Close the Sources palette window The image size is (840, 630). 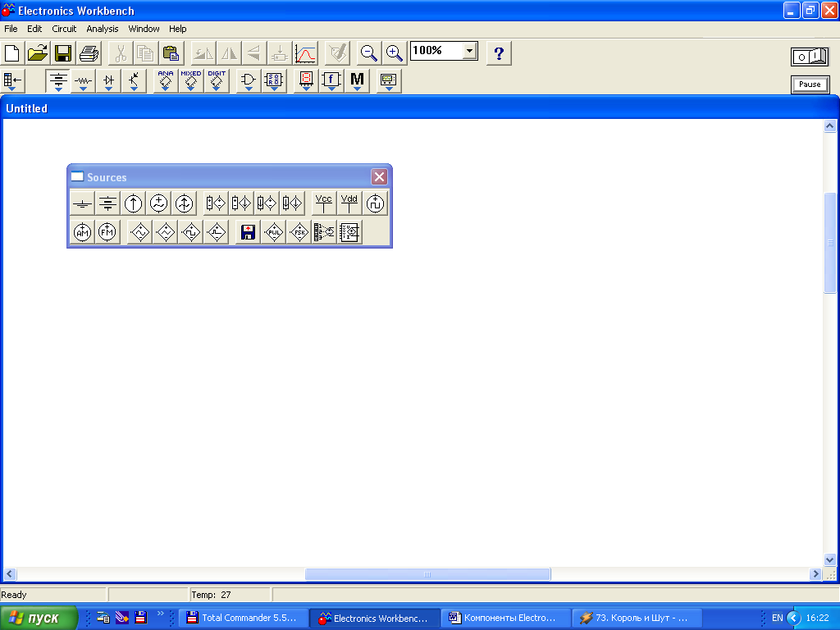[x=379, y=177]
